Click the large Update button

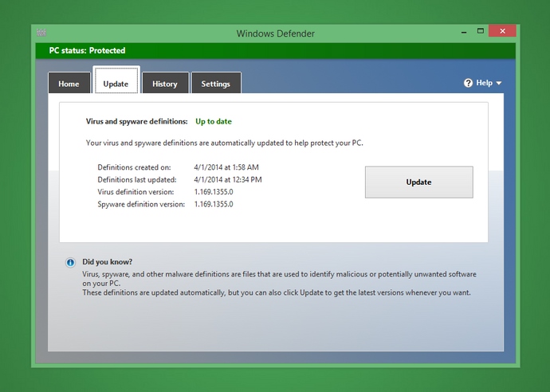[x=418, y=182]
